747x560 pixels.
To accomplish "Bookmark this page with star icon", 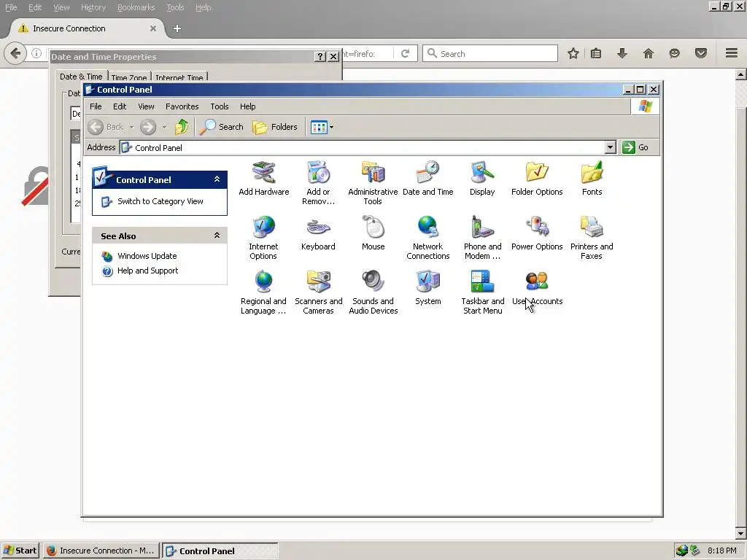I will pos(573,53).
